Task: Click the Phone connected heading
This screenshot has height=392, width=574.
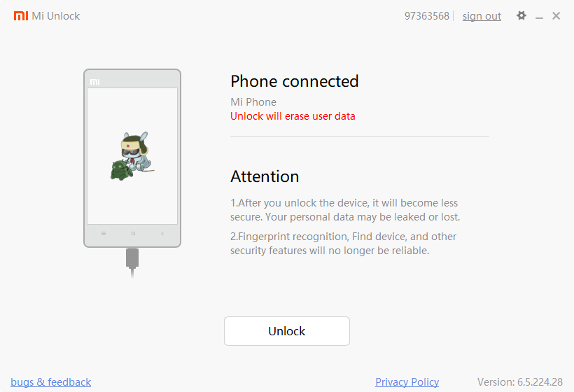Action: click(294, 81)
